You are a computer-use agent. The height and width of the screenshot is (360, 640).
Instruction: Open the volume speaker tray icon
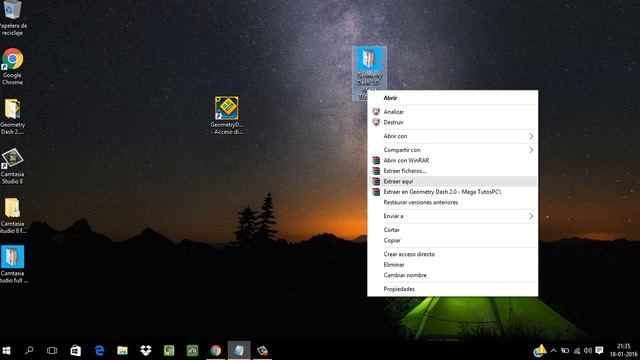[588, 351]
